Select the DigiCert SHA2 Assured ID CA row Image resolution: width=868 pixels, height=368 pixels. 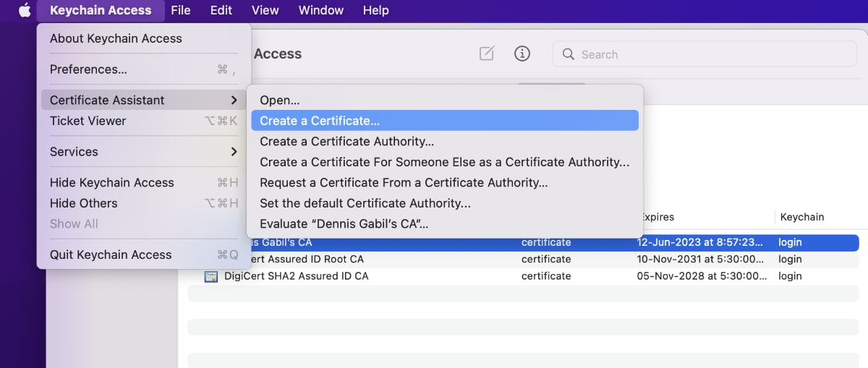tap(362, 276)
